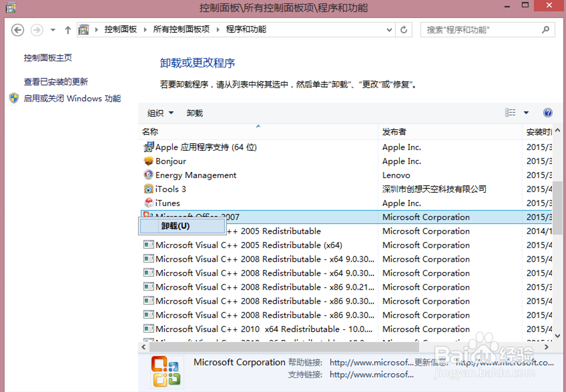Open the address bar history dropdown
The height and width of the screenshot is (392, 566).
click(389, 30)
